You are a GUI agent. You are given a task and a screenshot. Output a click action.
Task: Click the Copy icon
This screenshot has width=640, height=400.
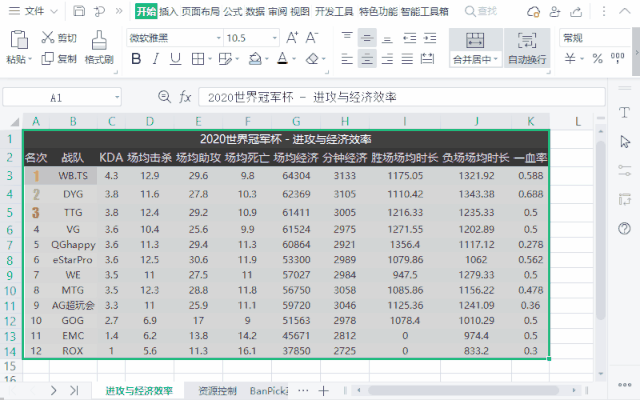(x=48, y=59)
